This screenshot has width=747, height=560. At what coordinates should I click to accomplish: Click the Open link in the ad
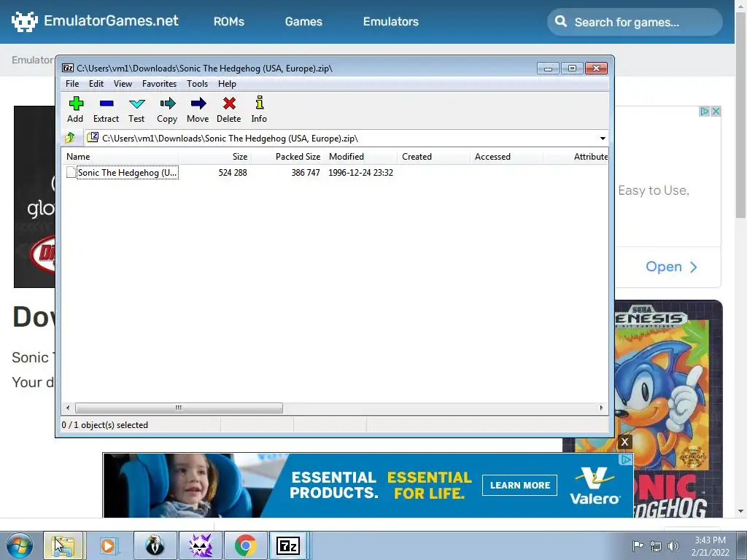click(x=671, y=267)
